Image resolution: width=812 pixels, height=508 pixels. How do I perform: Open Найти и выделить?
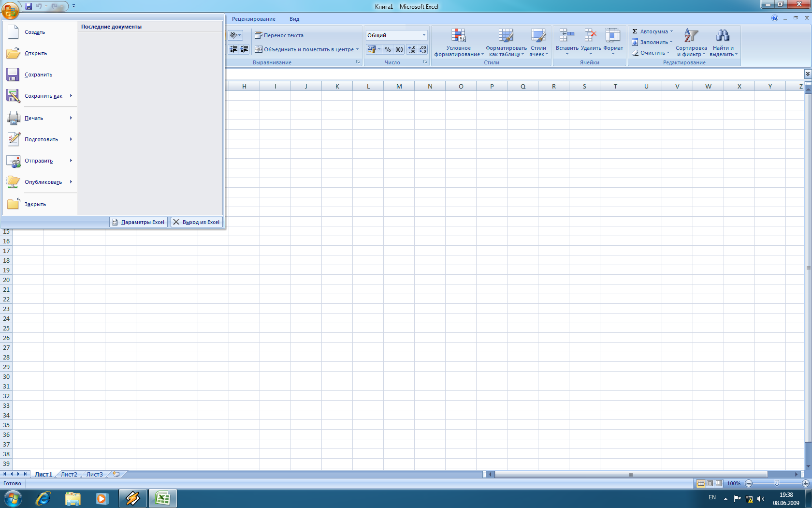(x=723, y=43)
